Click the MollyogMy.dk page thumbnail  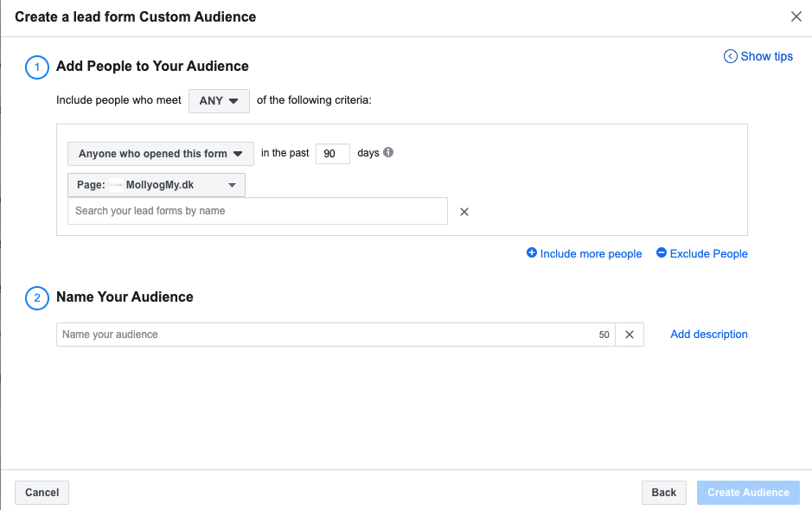click(x=116, y=185)
